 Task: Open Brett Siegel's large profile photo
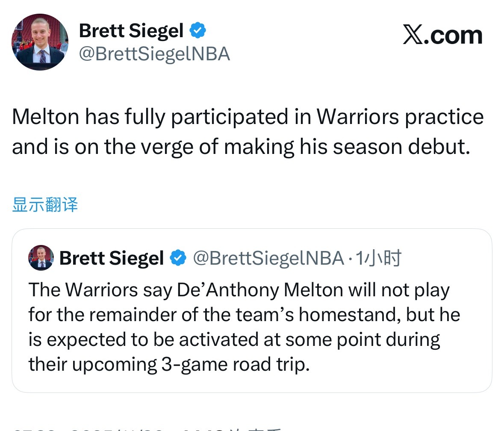(39, 42)
